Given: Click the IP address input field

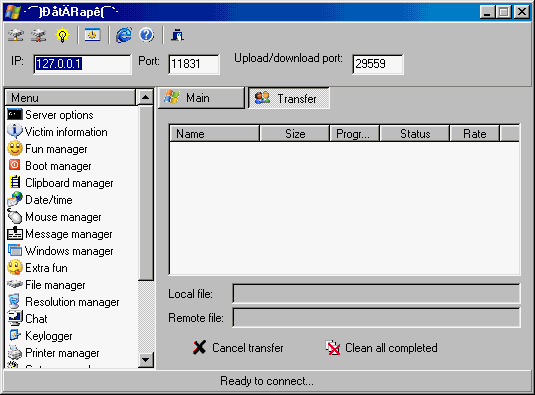Looking at the screenshot, I should (x=83, y=64).
